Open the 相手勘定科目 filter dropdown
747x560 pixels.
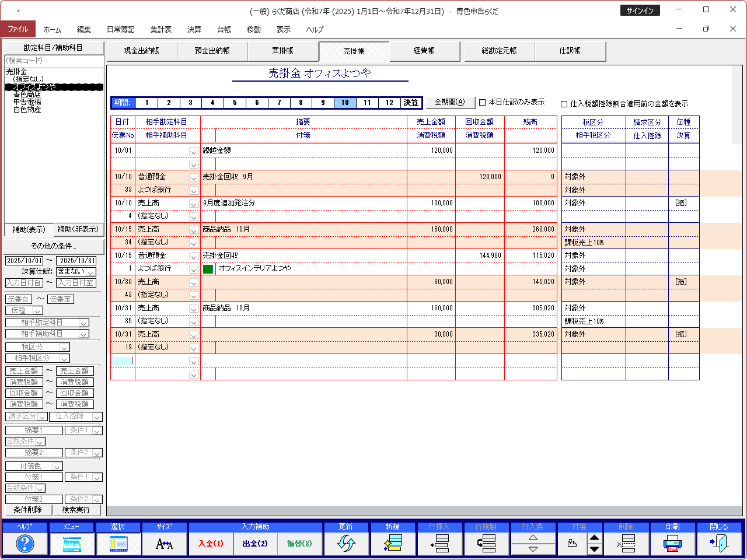83,323
